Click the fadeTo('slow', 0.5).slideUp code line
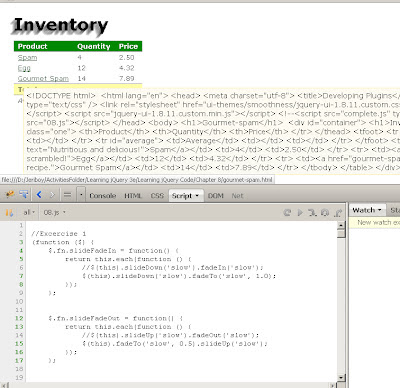Image resolution: width=400 pixels, height=388 pixels. coord(175,344)
